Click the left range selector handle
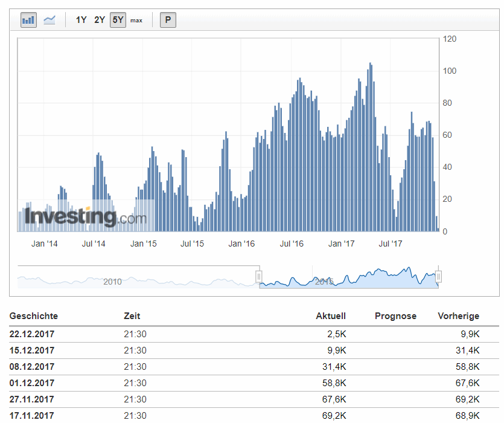Viewport: 504px width, 423px height. pos(259,276)
